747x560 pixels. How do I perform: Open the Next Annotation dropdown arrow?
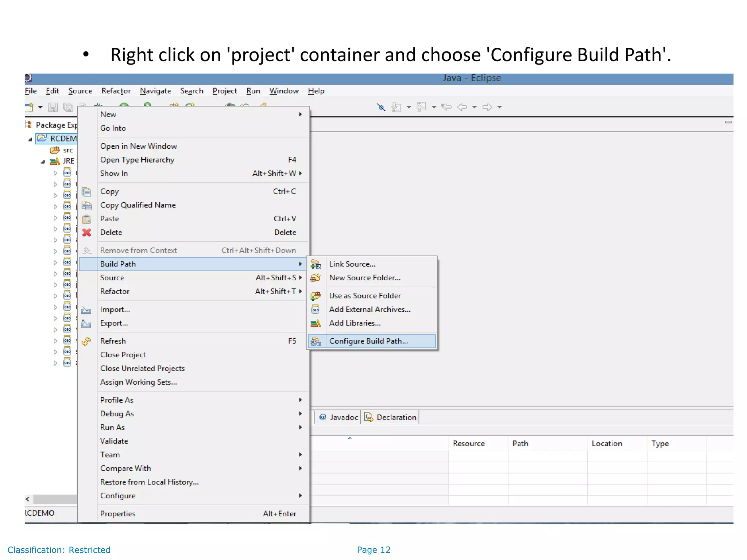click(409, 107)
